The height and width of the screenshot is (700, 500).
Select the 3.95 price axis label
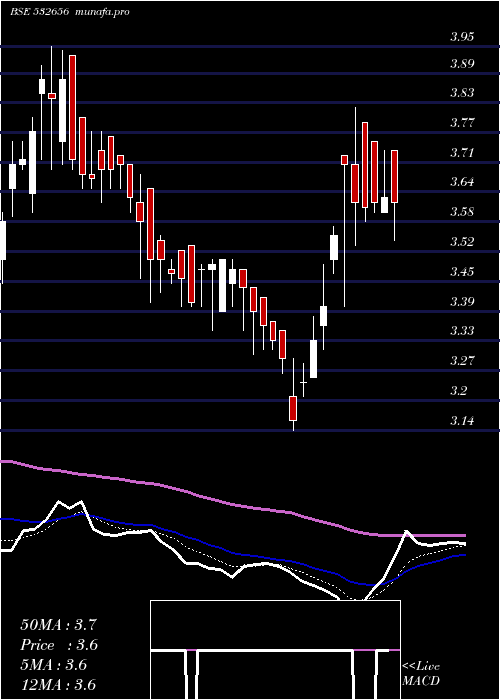click(x=462, y=37)
